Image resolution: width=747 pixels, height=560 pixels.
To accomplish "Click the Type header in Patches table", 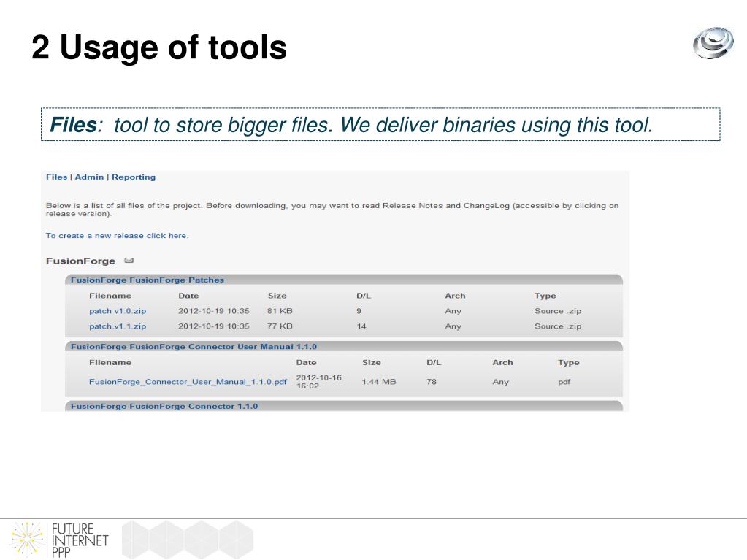I will tap(545, 296).
